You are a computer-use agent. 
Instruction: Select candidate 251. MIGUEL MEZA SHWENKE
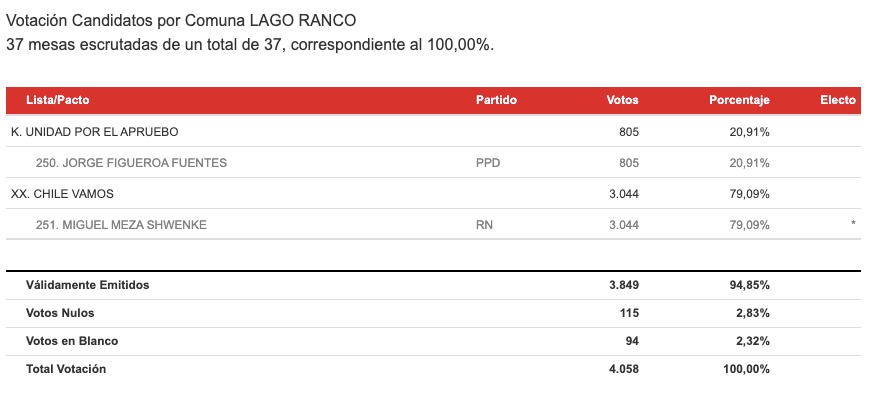tap(121, 225)
